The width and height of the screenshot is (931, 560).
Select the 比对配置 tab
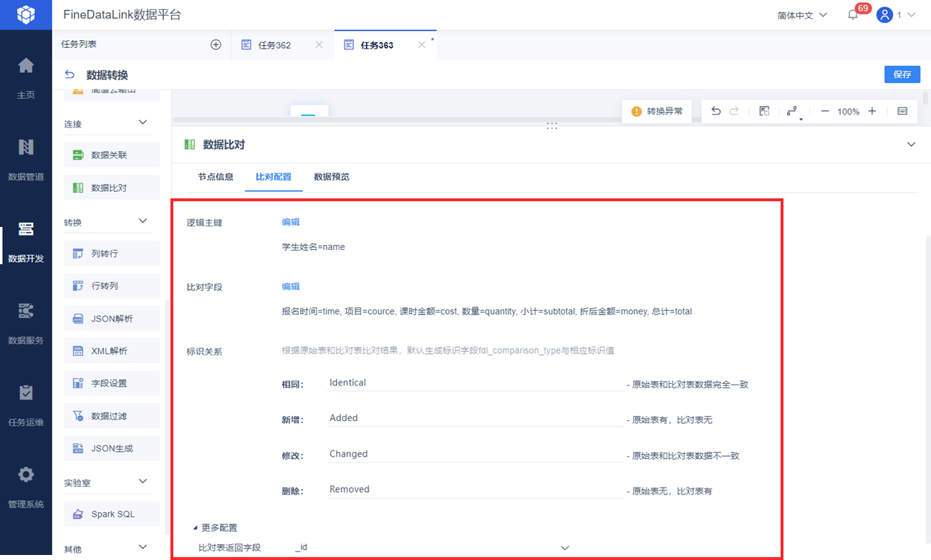[x=274, y=177]
